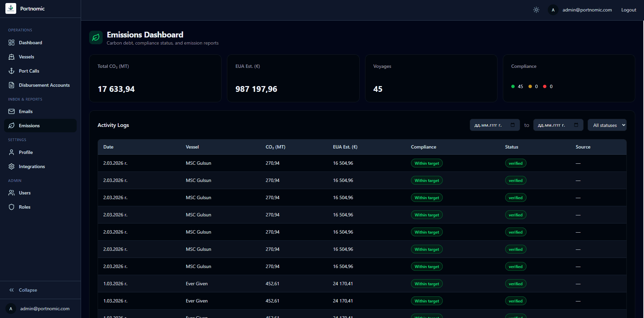Open the Disbursement Accounts document icon
Image resolution: width=644 pixels, height=318 pixels.
(11, 85)
